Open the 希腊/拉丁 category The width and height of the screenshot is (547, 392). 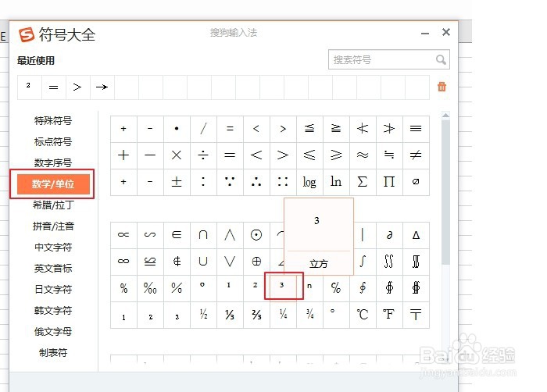click(x=53, y=205)
